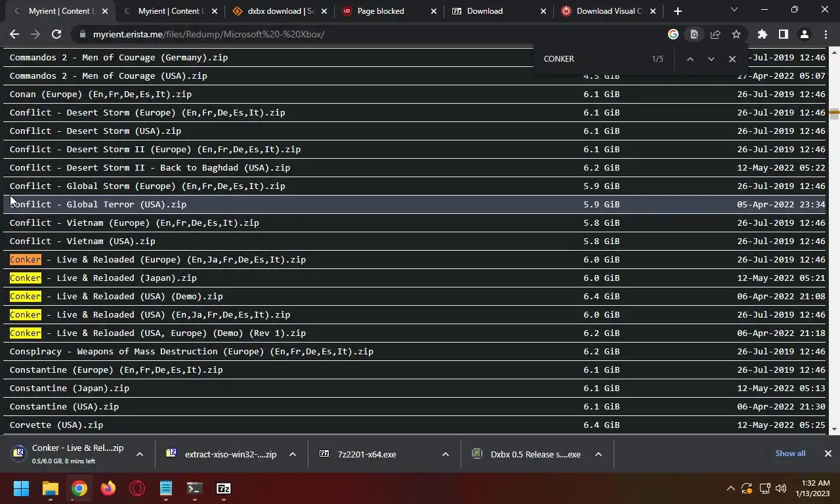Show hidden system tray icons
840x504 pixels.
coord(730,488)
